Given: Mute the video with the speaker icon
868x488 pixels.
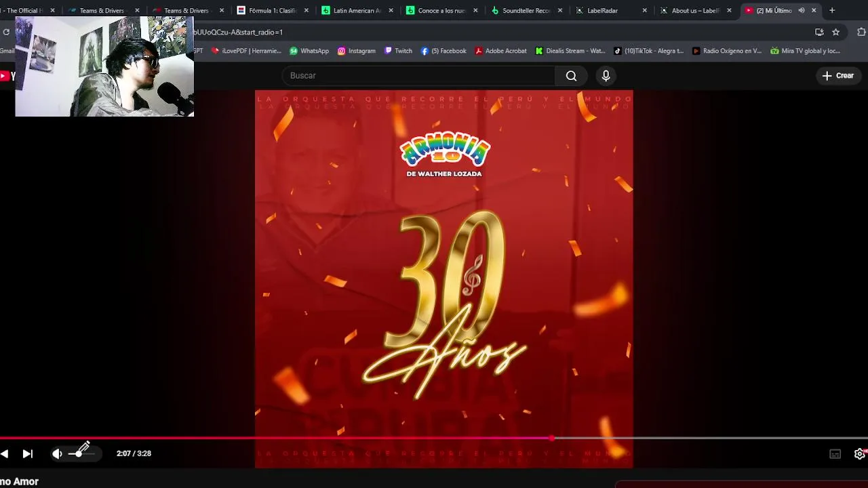Looking at the screenshot, I should (x=57, y=454).
